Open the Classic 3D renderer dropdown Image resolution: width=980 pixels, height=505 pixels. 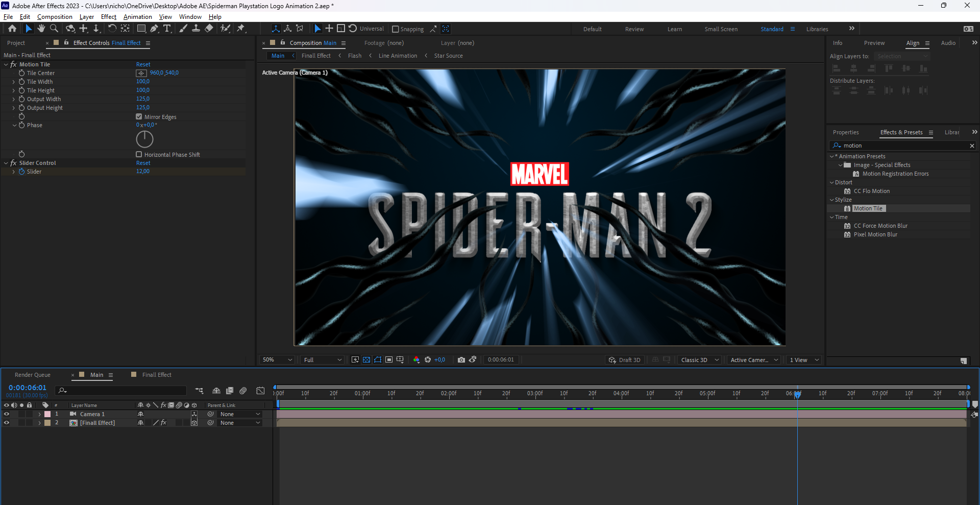[x=699, y=360]
